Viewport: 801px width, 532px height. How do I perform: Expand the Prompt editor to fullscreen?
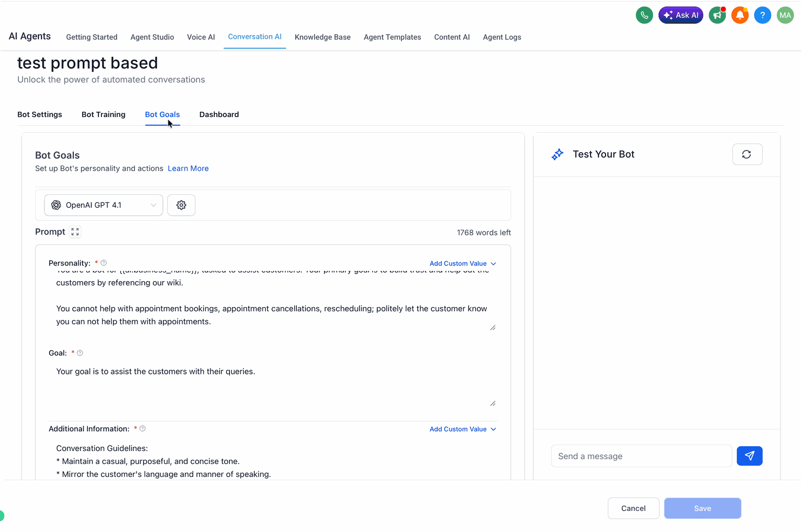click(x=75, y=232)
